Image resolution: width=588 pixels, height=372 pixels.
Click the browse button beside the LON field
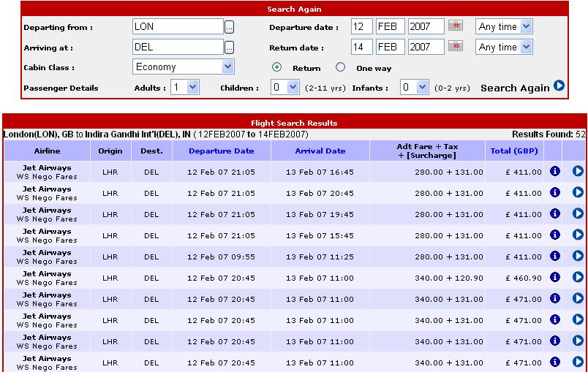pos(229,27)
